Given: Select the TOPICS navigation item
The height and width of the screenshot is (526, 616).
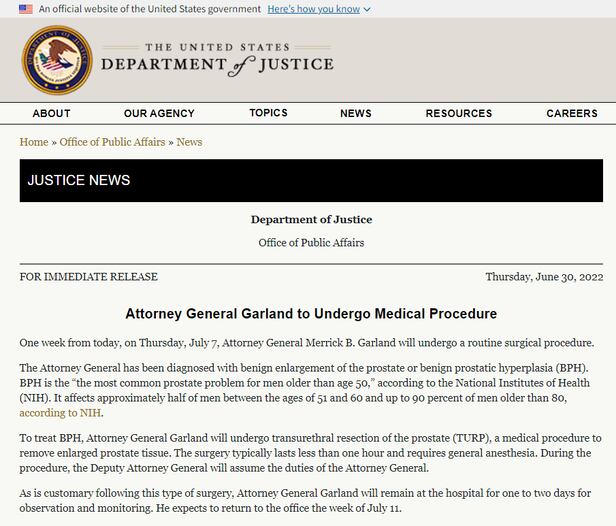Looking at the screenshot, I should point(268,113).
